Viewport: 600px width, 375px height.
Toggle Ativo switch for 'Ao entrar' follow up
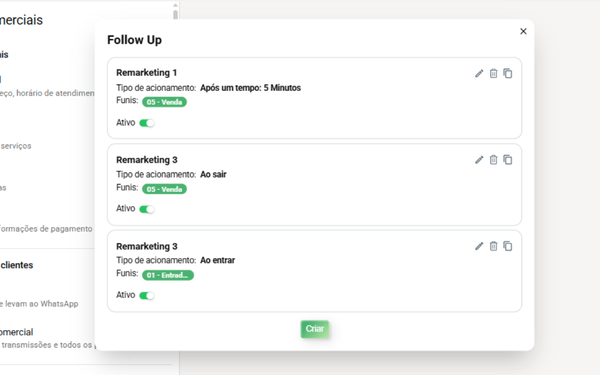pyautogui.click(x=147, y=295)
